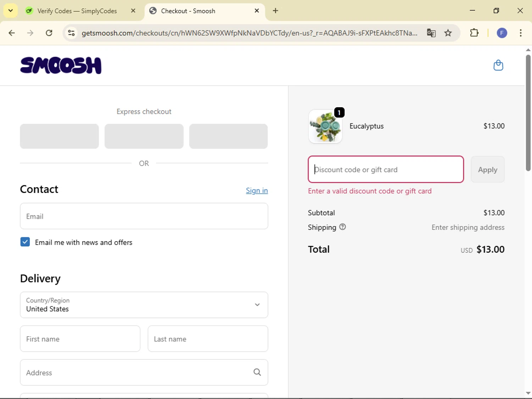Restore down the browser window
Viewport: 532px width, 399px height.
[x=496, y=11]
